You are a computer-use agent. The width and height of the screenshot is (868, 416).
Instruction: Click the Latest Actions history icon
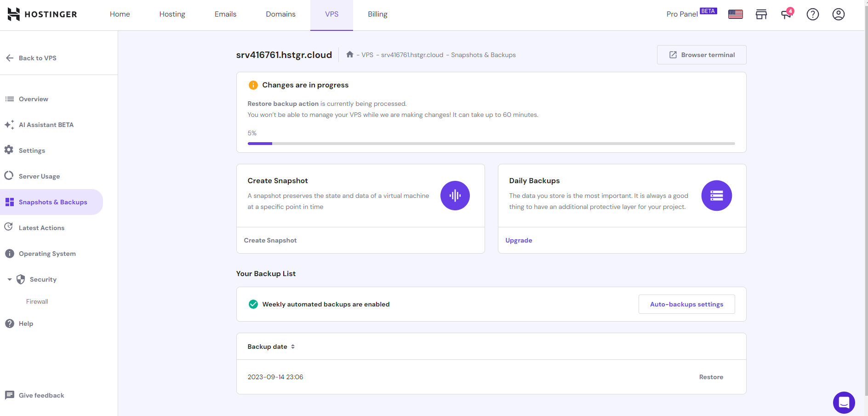9,227
